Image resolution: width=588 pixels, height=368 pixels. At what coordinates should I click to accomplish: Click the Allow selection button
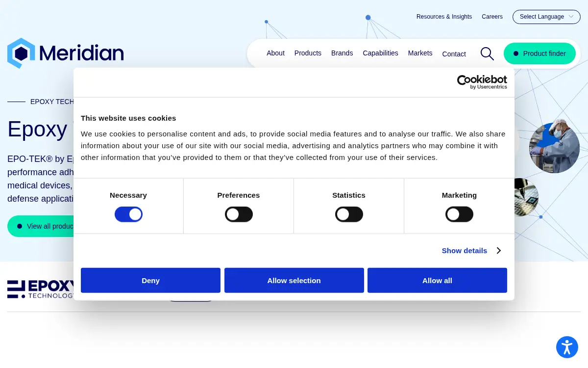294,281
